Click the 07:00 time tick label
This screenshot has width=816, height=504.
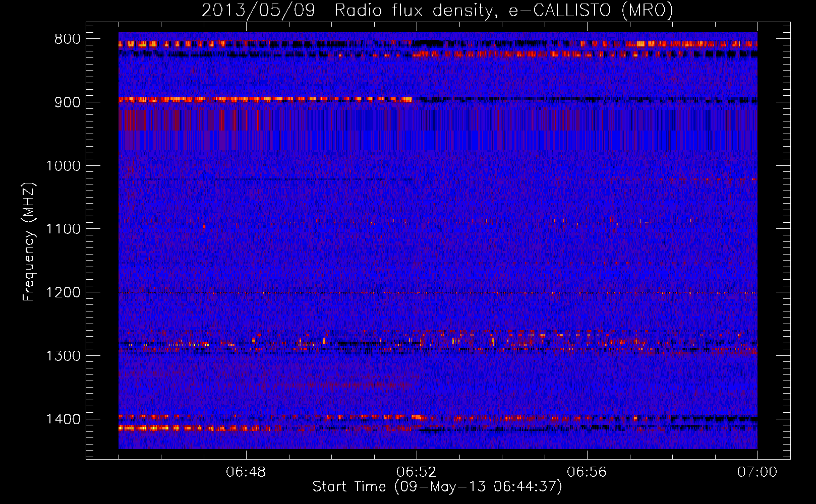(x=757, y=472)
